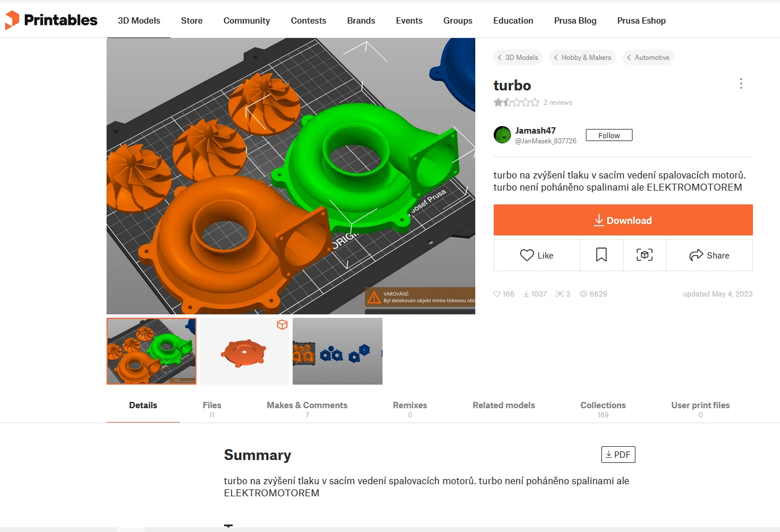
Task: Open the 2 reviews link
Action: coord(558,102)
